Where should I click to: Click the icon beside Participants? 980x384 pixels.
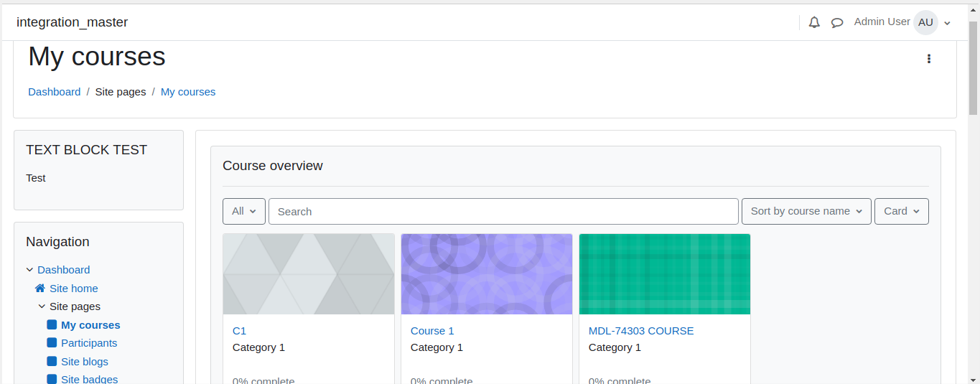point(52,343)
